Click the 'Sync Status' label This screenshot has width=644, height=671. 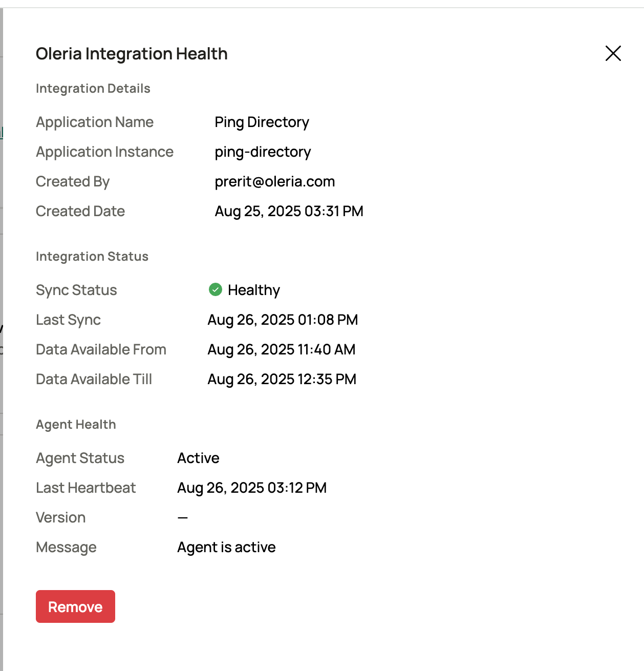(76, 290)
